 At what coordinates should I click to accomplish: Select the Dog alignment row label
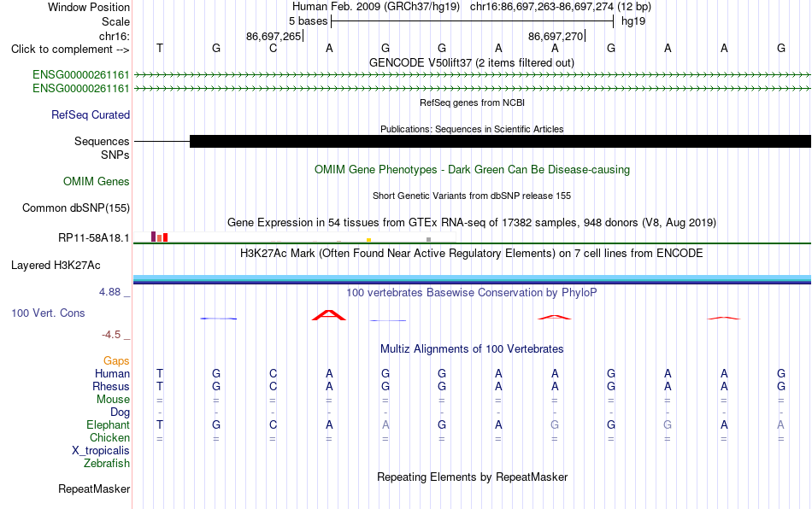pos(120,412)
